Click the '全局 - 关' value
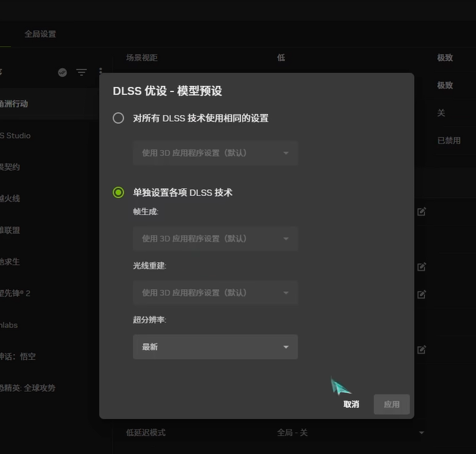The image size is (476, 454). pos(292,432)
